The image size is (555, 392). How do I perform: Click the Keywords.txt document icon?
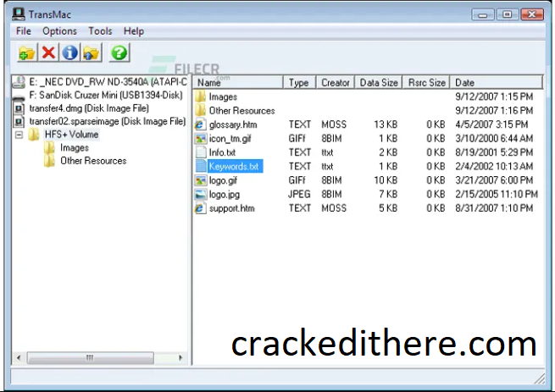(x=201, y=166)
